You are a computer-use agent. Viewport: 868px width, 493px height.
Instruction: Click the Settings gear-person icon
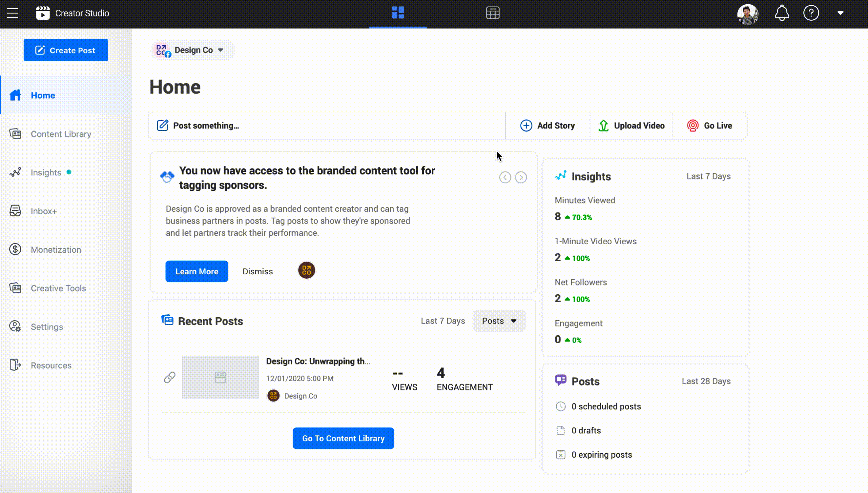pos(15,327)
